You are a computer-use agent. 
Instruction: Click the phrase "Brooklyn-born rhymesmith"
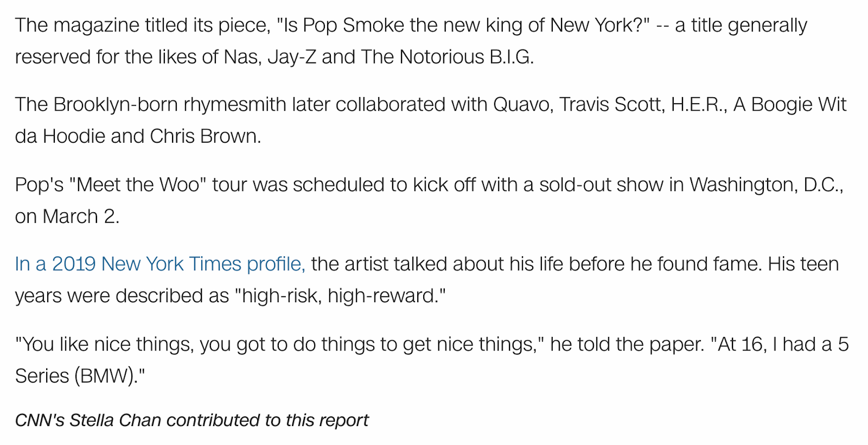point(170,105)
